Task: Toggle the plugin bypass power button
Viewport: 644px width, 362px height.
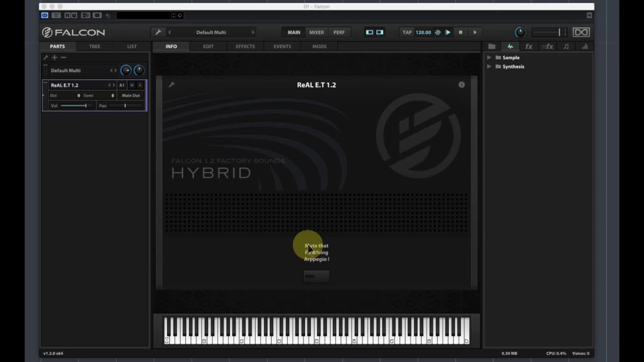Action: pos(45,15)
